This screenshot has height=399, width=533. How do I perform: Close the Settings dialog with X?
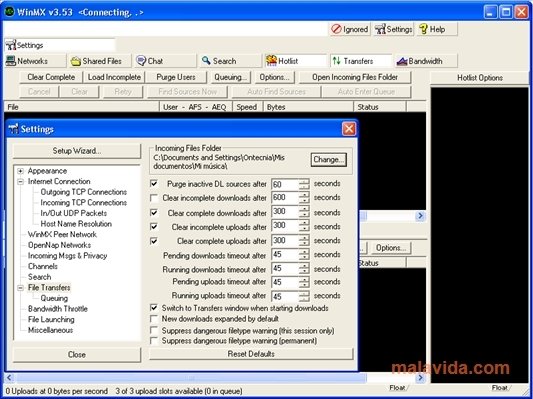pos(349,129)
